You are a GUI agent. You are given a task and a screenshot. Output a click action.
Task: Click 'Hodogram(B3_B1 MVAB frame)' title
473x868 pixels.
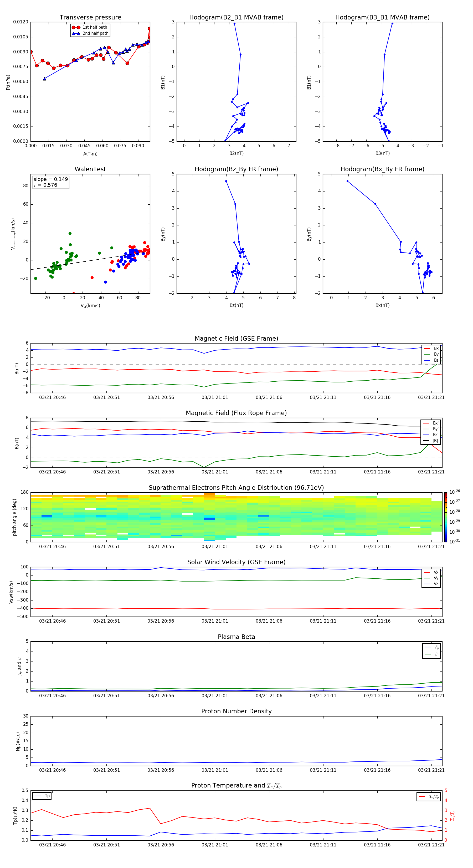pos(382,18)
